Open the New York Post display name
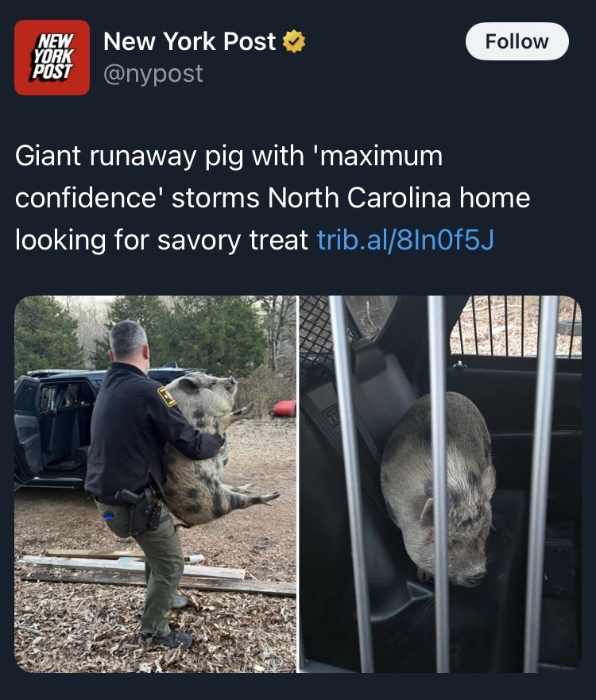This screenshot has height=700, width=596. point(189,41)
